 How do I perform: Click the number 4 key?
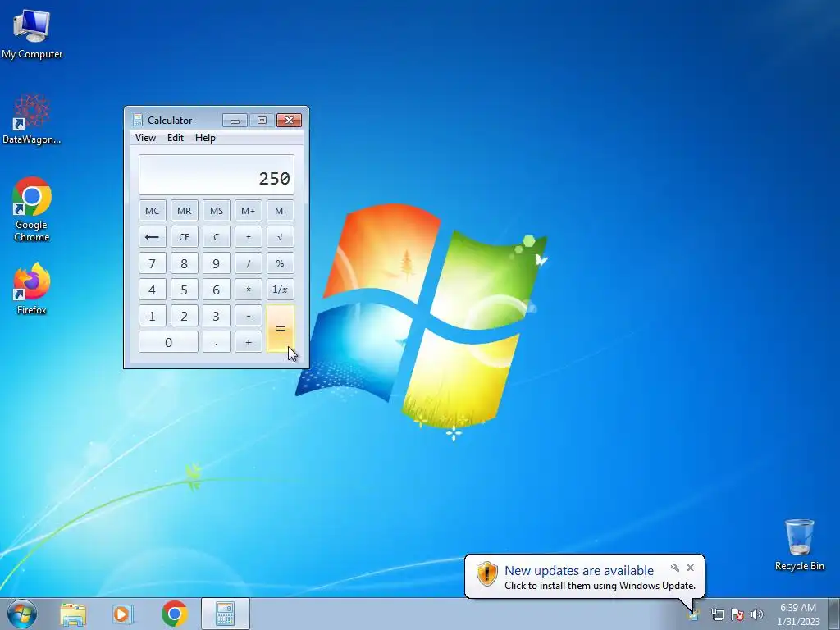152,290
